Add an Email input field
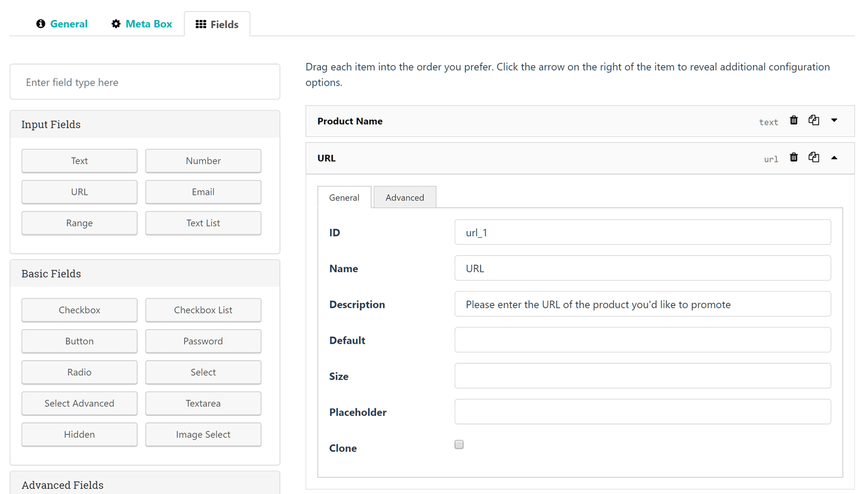The width and height of the screenshot is (868, 494). pos(203,192)
